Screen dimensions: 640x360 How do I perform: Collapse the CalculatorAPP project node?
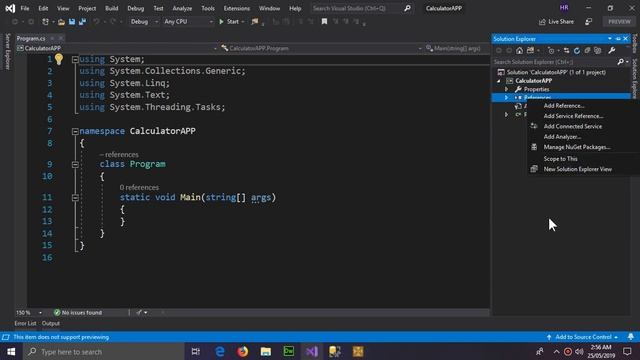pos(498,81)
